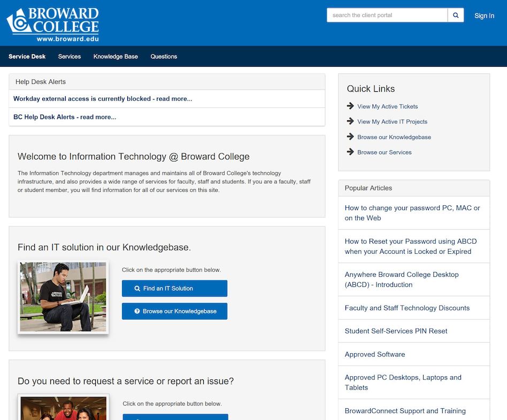Click www.broward.edu text under the logo

[x=67, y=39]
